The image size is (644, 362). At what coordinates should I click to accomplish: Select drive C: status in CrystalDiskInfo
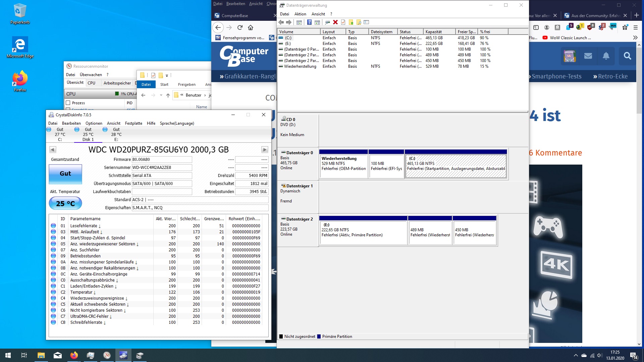[x=60, y=134]
